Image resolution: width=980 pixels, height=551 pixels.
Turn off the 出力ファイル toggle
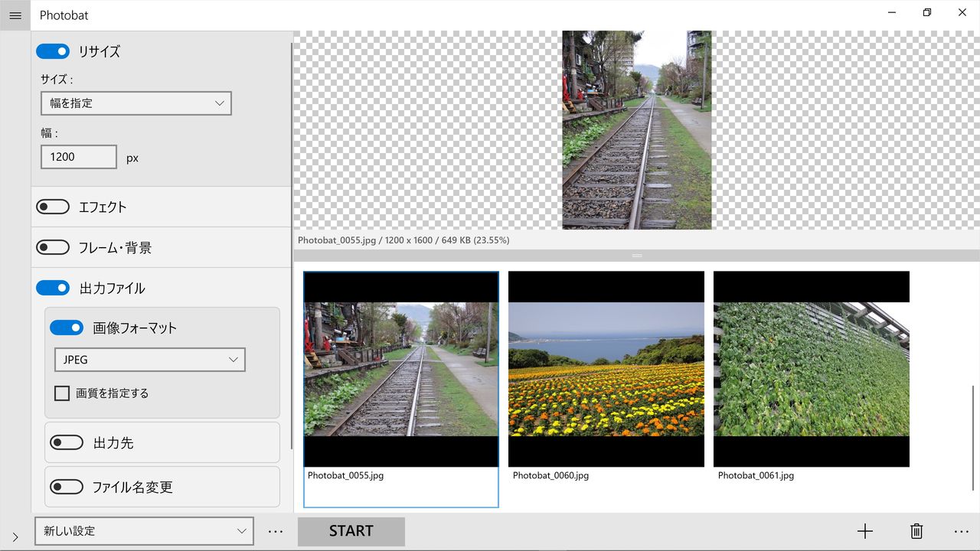53,288
